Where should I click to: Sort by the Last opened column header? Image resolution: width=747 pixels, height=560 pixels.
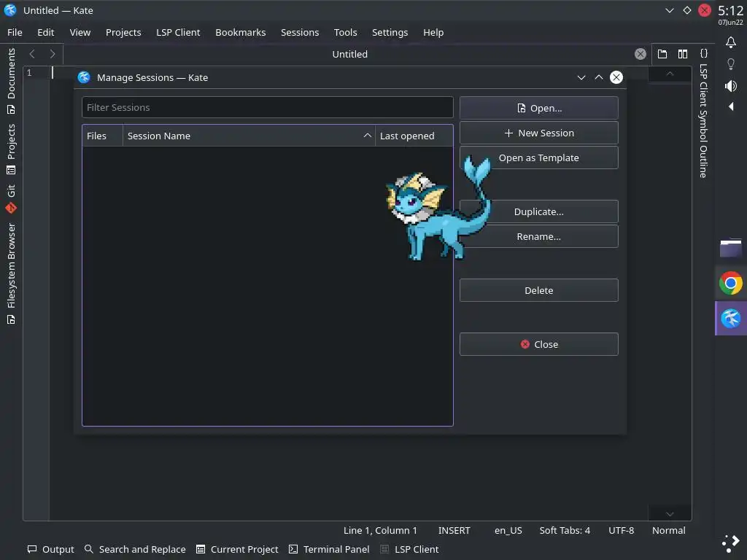[414, 136]
